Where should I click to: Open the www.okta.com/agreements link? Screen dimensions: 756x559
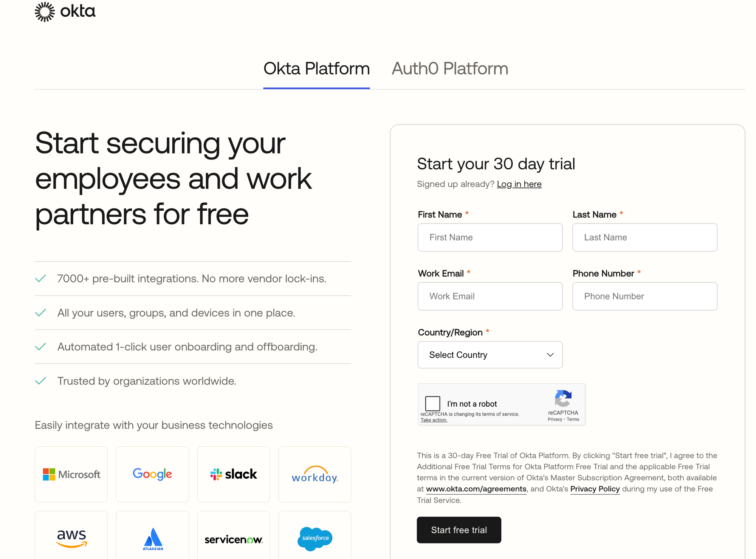point(476,489)
